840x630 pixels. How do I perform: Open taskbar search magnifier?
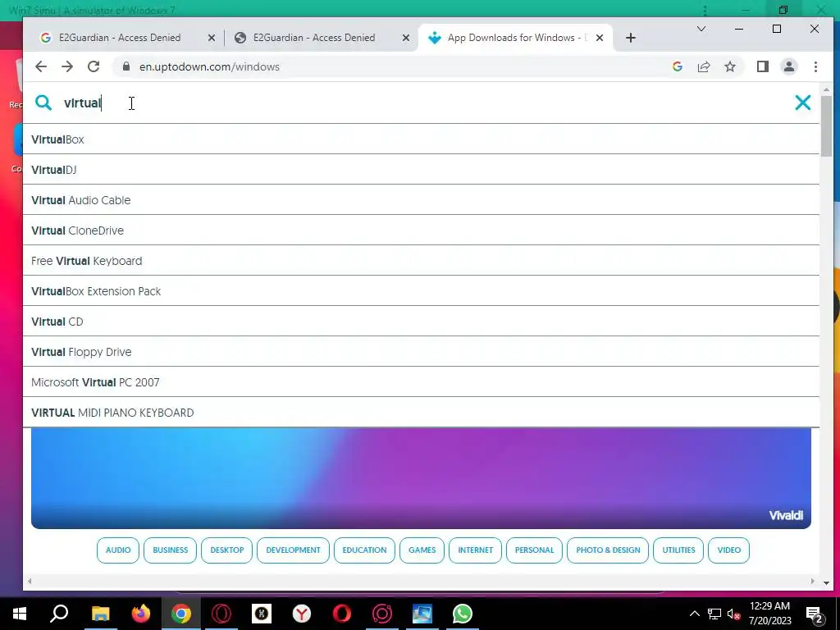tap(59, 614)
